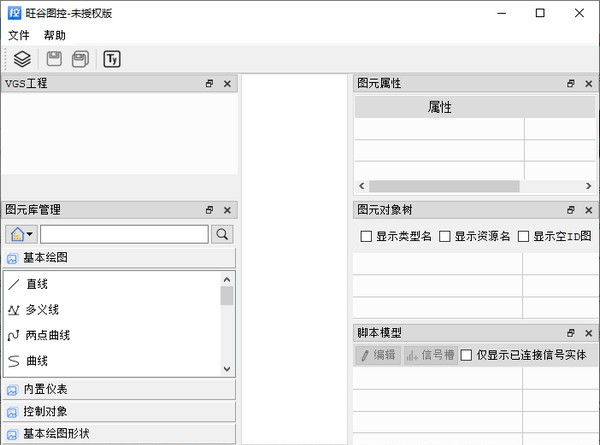Enable 显示资源名 checkbox

pos(445,236)
